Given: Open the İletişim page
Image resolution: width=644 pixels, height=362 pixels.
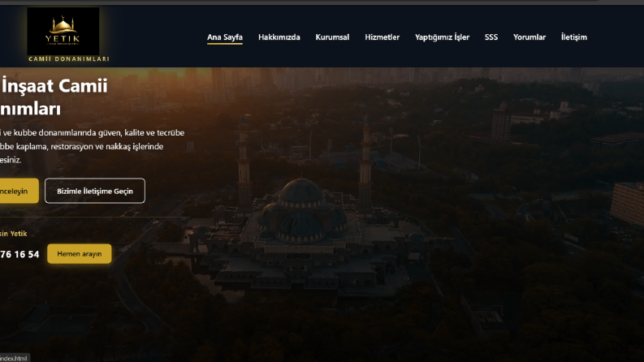Looking at the screenshot, I should click(x=574, y=37).
